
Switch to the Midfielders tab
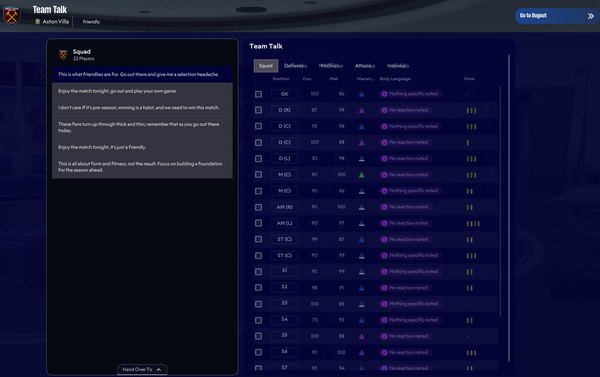point(331,66)
